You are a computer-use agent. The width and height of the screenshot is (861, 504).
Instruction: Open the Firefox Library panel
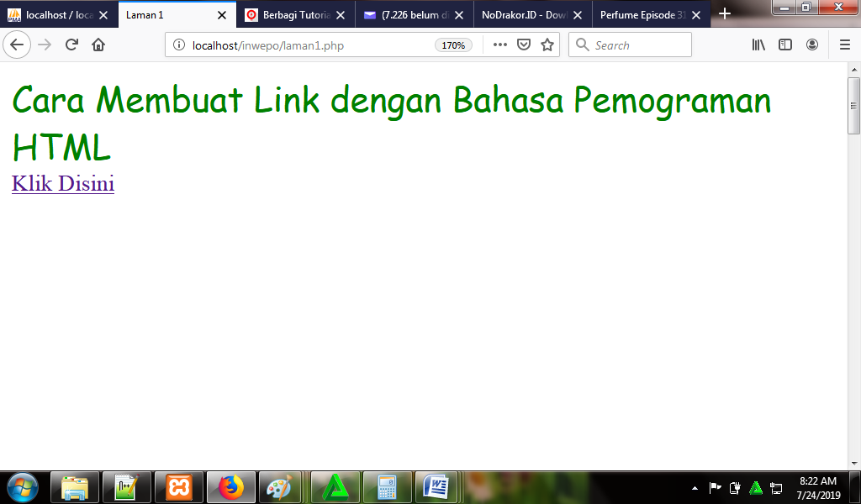(758, 45)
